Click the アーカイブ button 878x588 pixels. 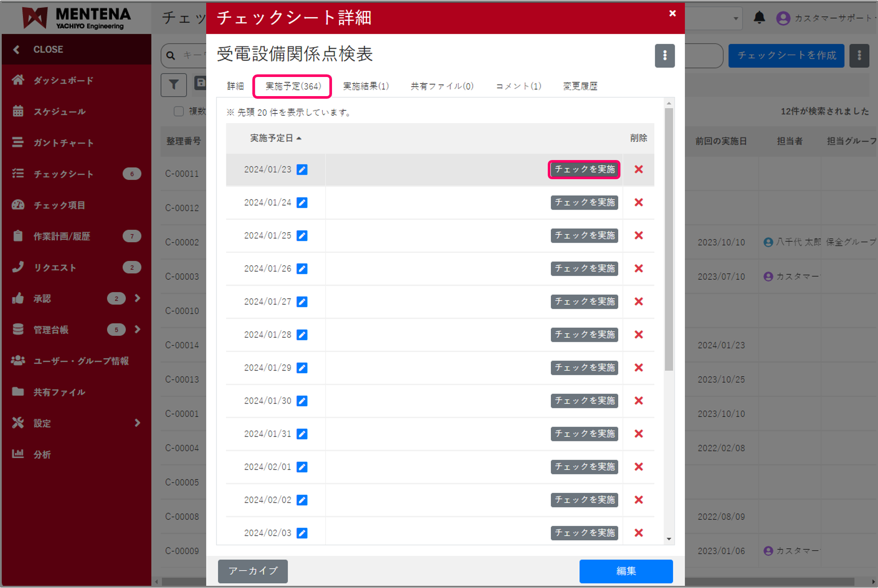click(253, 571)
